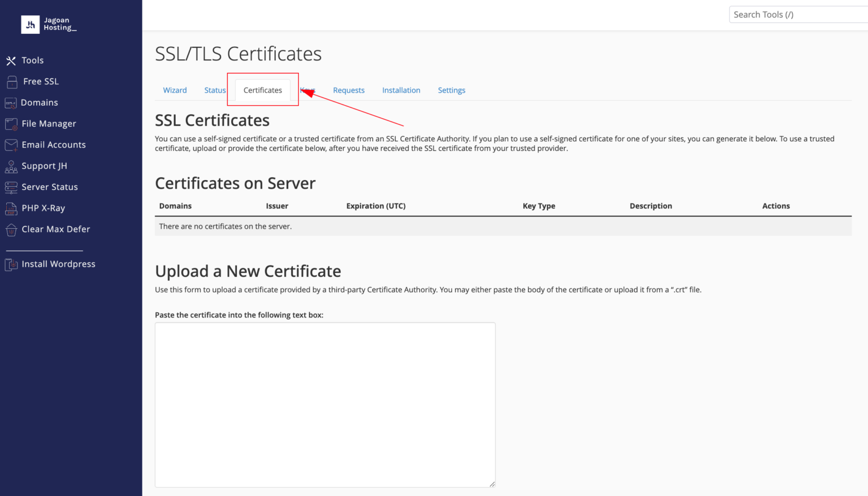Screen dimensions: 868x496
Task: Click the Free SSL lock icon
Action: [12, 82]
